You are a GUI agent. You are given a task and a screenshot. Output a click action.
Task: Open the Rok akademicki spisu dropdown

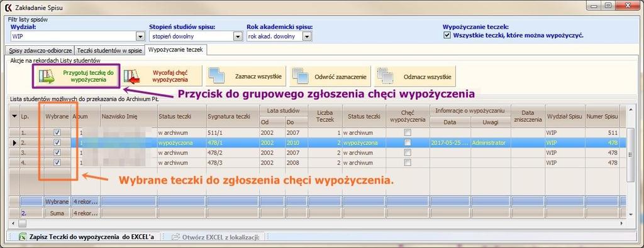307,36
